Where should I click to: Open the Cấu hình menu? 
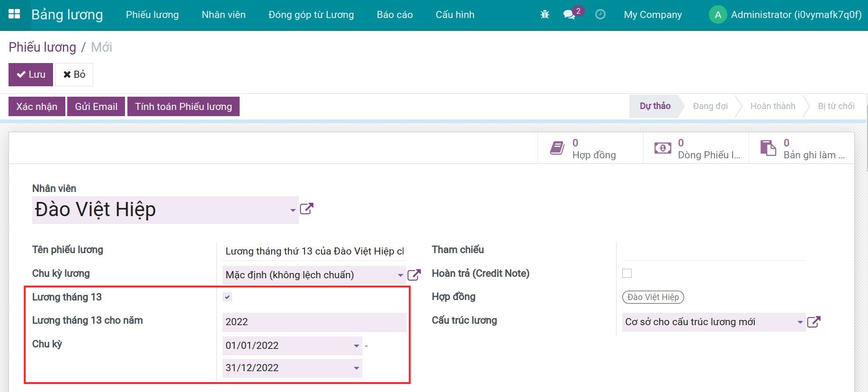pyautogui.click(x=455, y=15)
